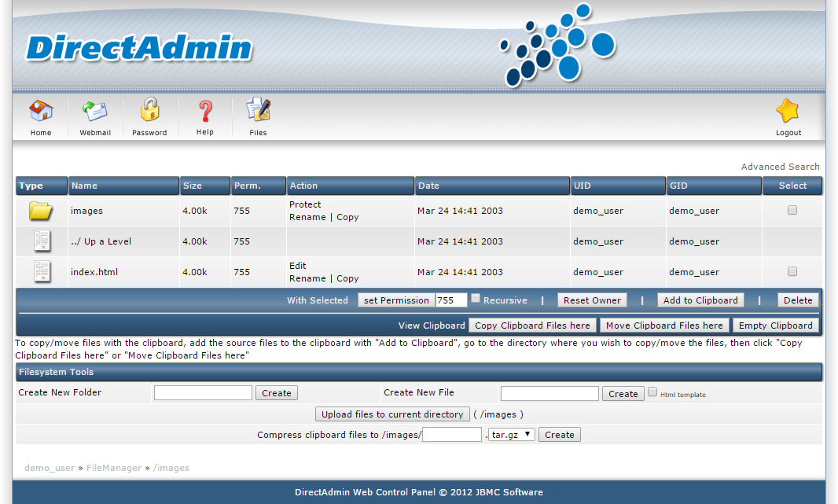Screen dimensions: 838x504
Task: Click the Select column header
Action: 792,186
